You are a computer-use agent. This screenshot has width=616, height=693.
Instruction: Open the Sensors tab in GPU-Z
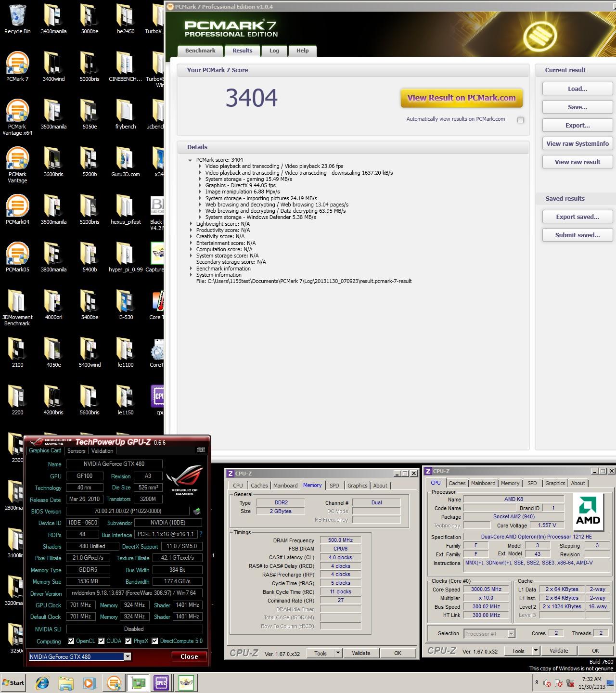click(77, 451)
